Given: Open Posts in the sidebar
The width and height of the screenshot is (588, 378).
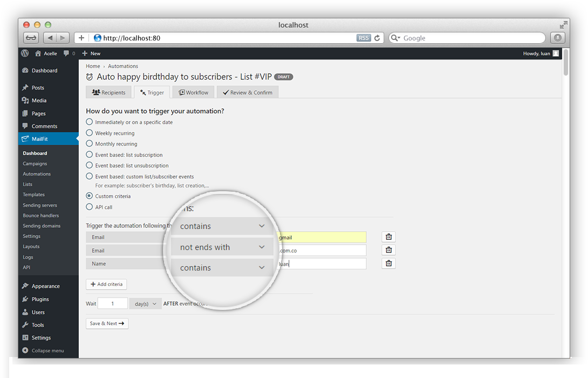Looking at the screenshot, I should [x=38, y=87].
